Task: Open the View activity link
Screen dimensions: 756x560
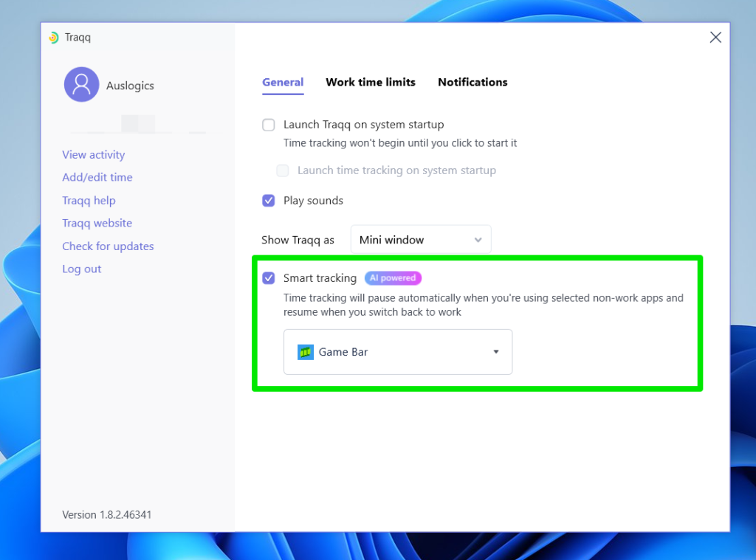Action: coord(94,155)
